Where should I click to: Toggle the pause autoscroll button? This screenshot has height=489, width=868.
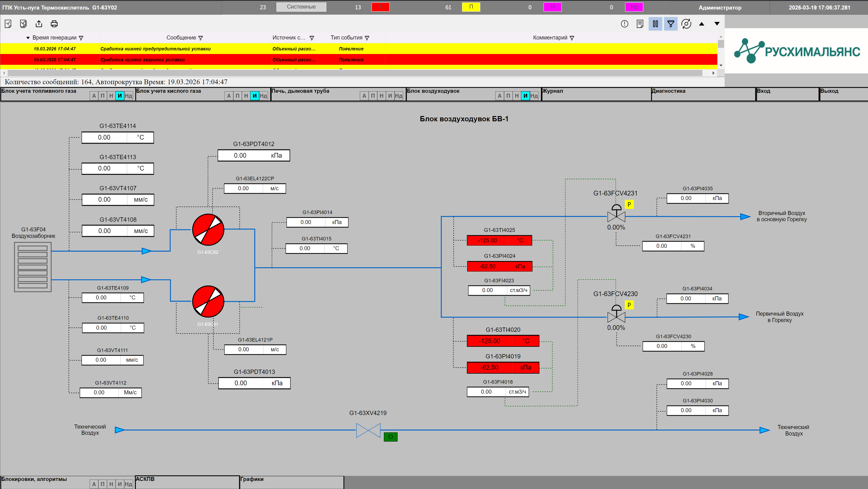click(x=655, y=24)
